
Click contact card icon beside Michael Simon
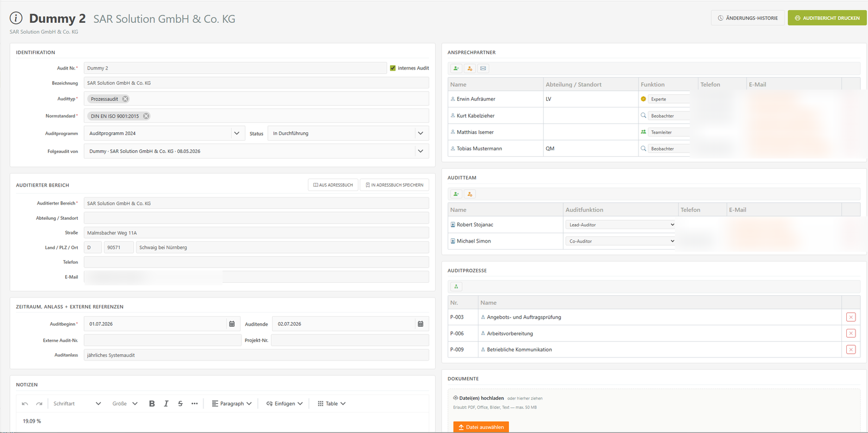[x=453, y=241]
